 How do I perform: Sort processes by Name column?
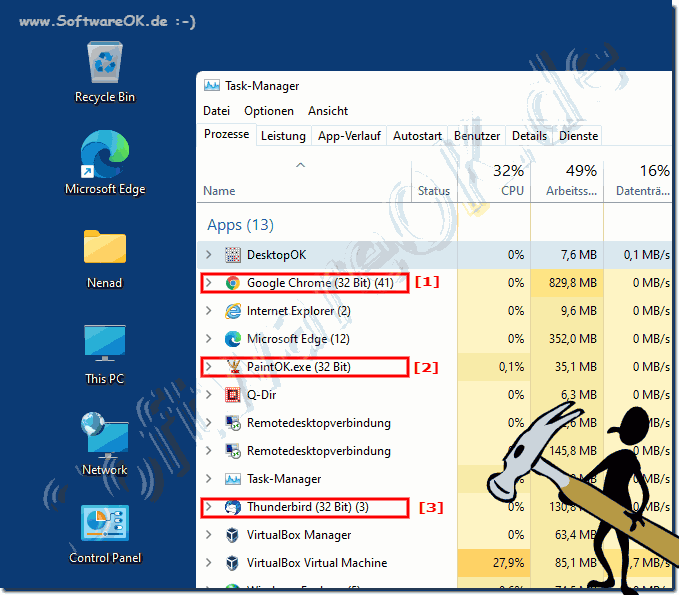pos(304,181)
